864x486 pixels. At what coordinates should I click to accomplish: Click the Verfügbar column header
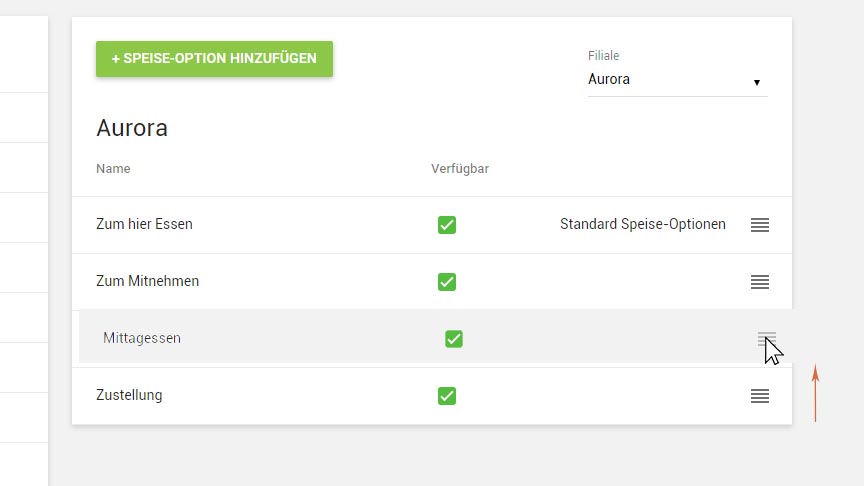(x=460, y=169)
